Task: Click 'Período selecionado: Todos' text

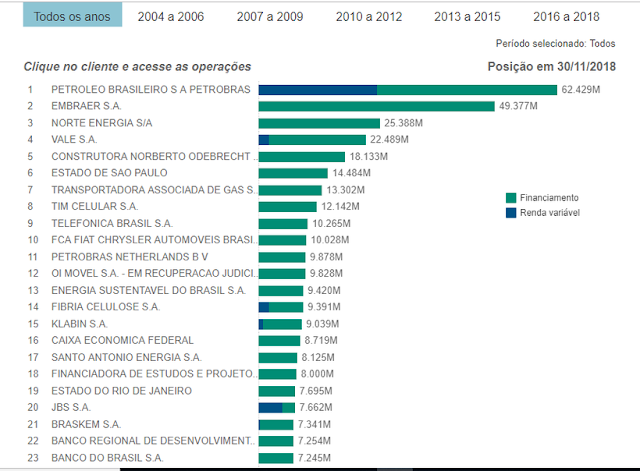Action: coord(556,44)
